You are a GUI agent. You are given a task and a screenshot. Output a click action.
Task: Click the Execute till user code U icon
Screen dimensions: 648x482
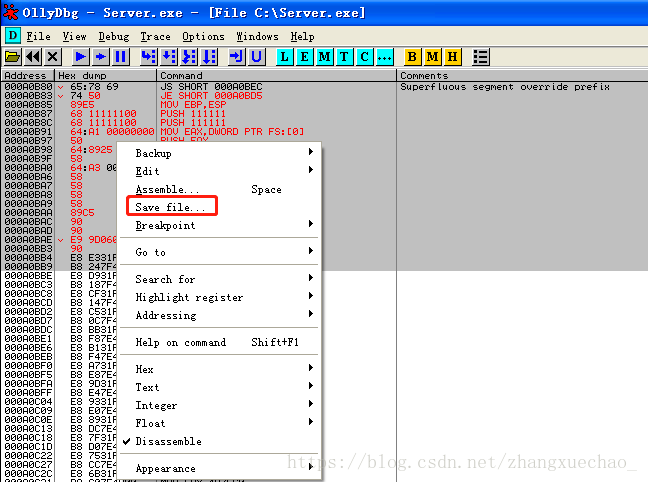257,57
